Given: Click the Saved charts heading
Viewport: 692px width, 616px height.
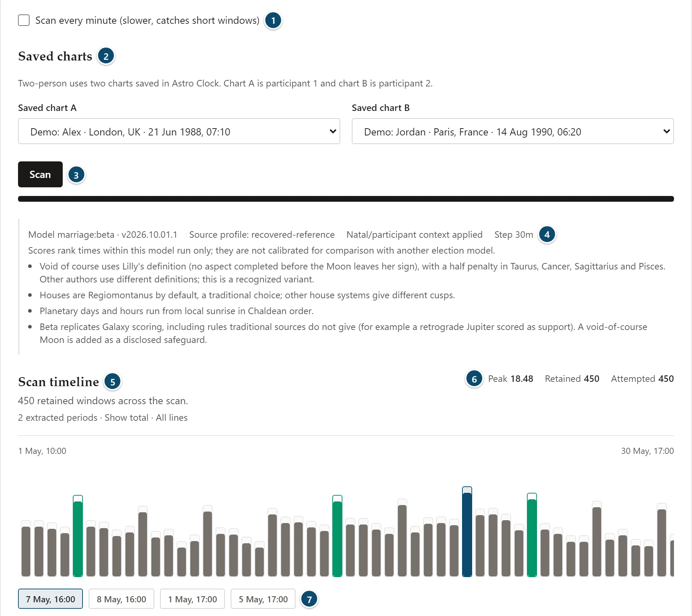Looking at the screenshot, I should coord(55,56).
